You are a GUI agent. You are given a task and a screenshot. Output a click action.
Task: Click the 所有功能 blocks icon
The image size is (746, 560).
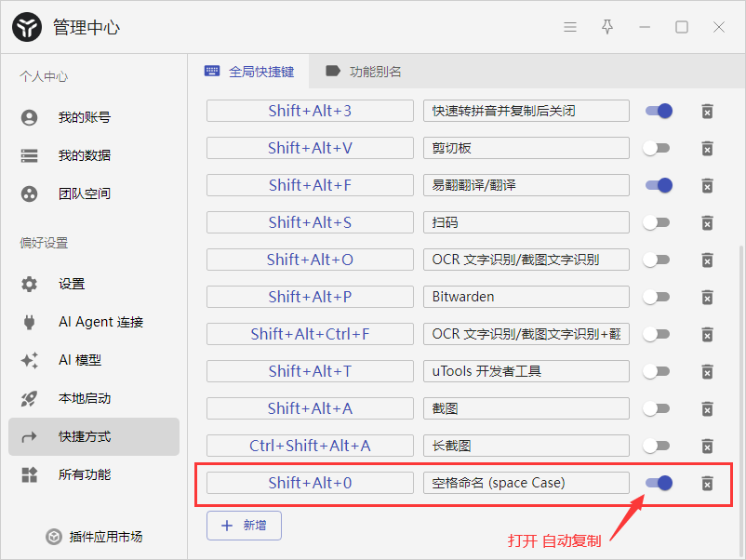tap(29, 474)
